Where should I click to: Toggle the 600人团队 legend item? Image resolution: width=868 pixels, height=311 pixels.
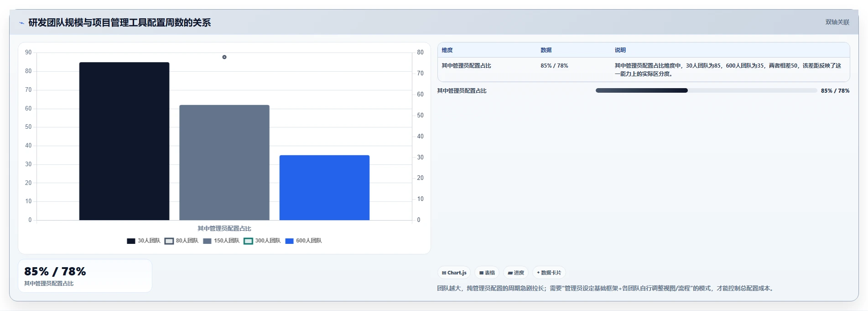303,241
